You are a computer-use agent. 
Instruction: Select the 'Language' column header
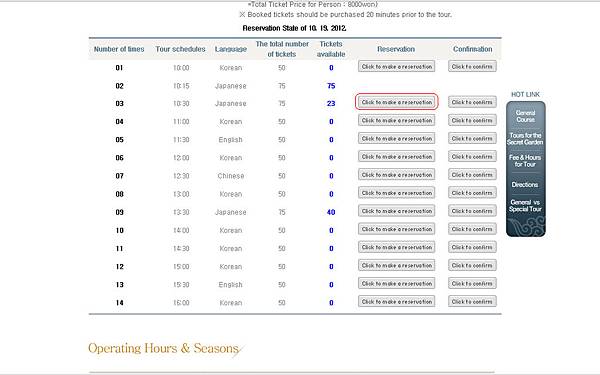(x=231, y=49)
